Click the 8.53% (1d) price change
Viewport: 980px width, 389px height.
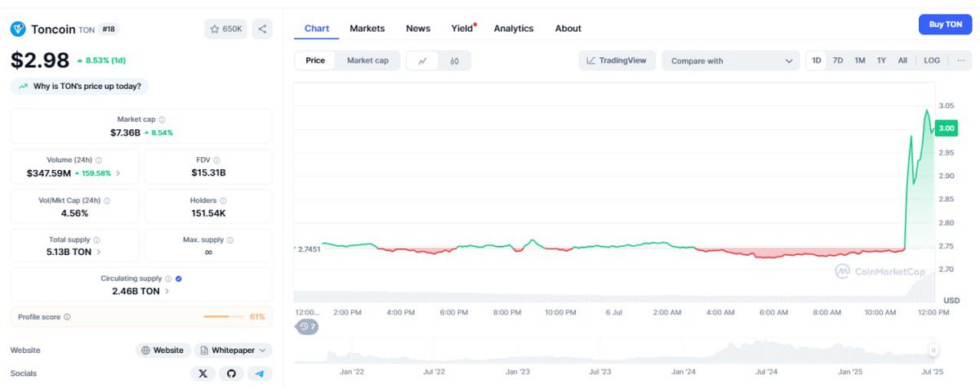click(x=101, y=60)
